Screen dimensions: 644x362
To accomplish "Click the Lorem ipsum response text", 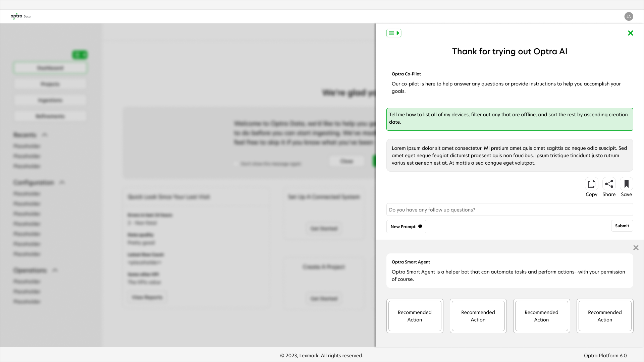I will point(509,155).
